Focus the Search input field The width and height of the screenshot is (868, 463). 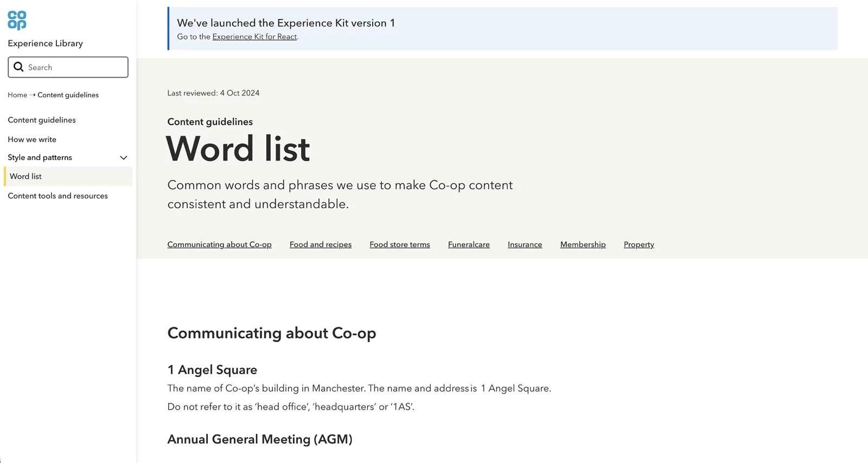pyautogui.click(x=68, y=67)
